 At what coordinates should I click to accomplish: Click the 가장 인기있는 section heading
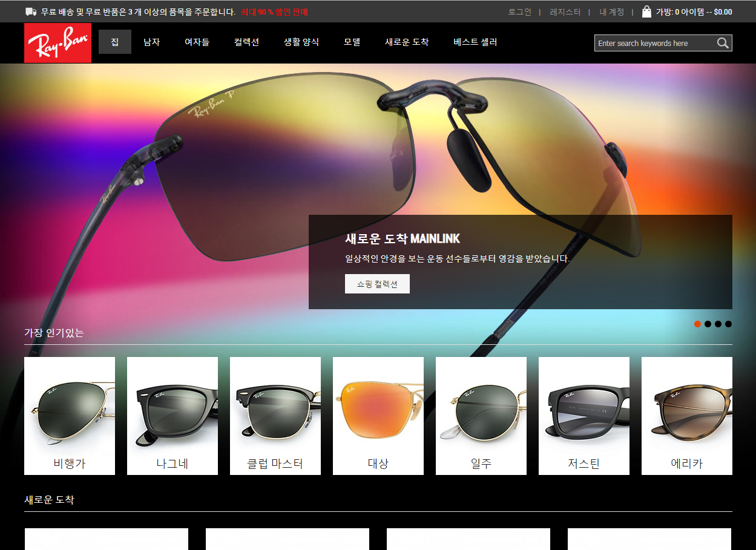pos(54,332)
